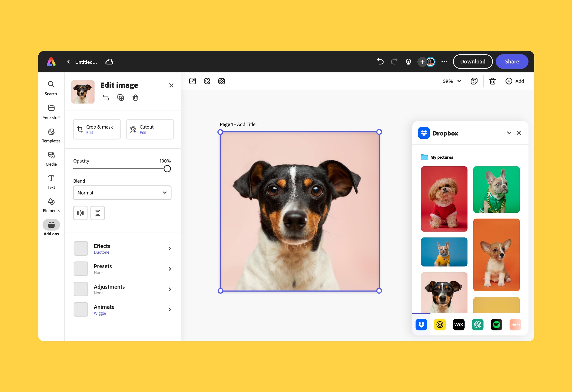Click the Untitled document name
The height and width of the screenshot is (392, 572).
click(x=86, y=62)
